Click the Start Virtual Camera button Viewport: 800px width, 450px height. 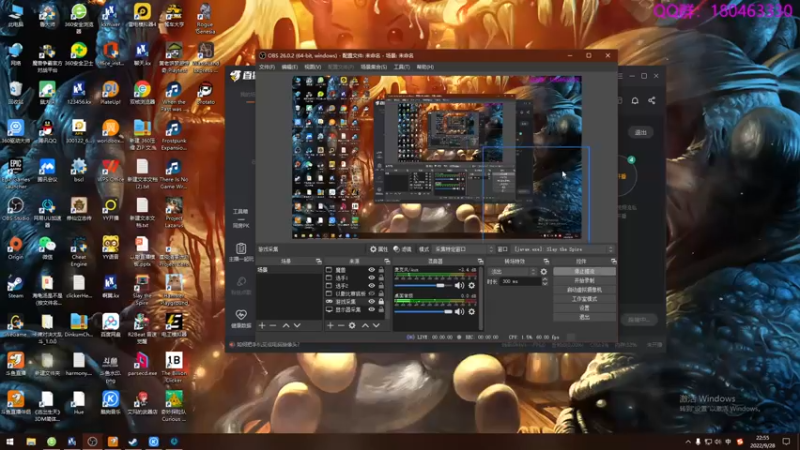[584, 290]
